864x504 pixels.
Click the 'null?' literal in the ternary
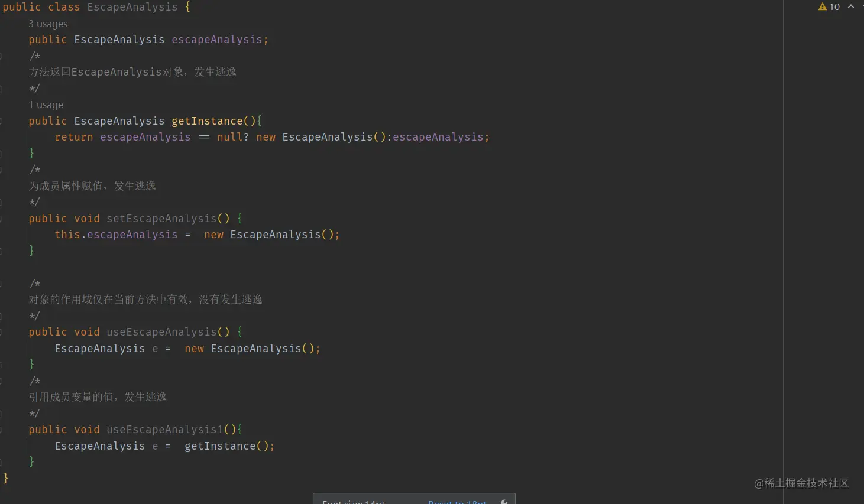point(233,137)
